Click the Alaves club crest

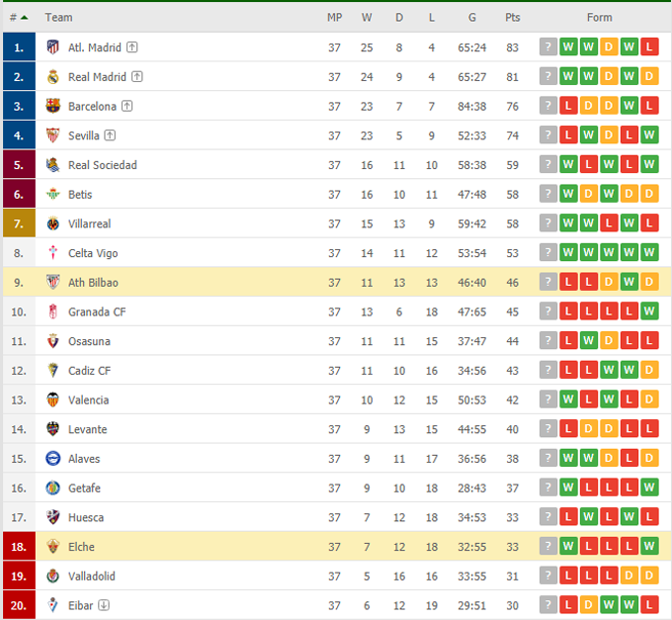[53, 459]
